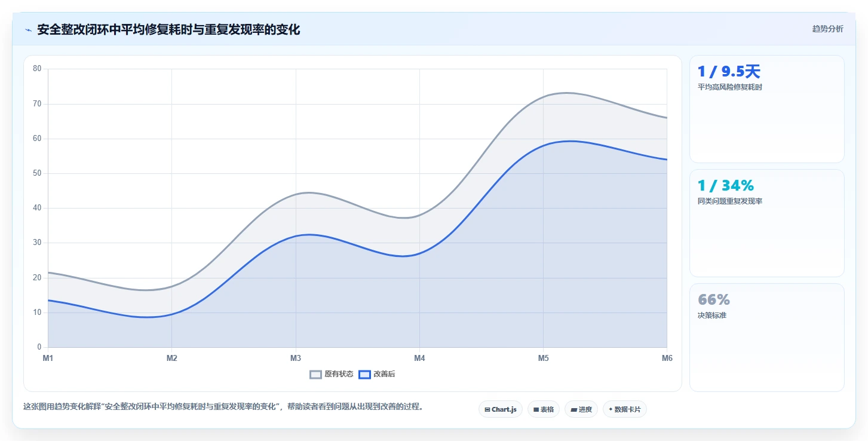Click the M2 x-axis label

click(171, 358)
